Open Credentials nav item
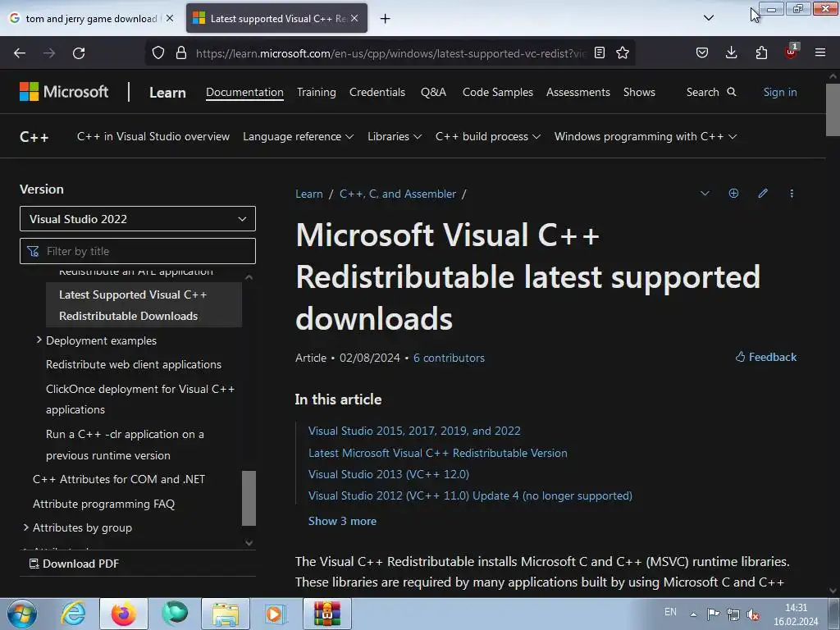Screen dimensions: 840x630 point(377,92)
